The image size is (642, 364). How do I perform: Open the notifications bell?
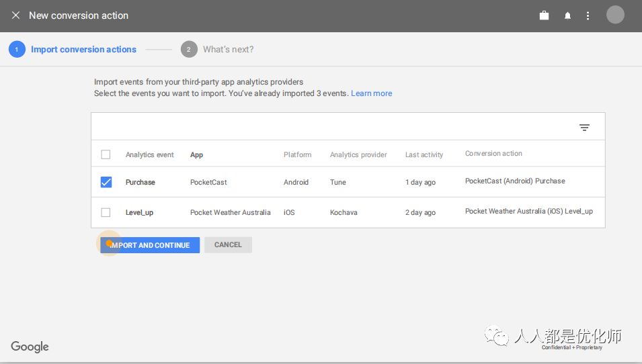click(x=567, y=15)
